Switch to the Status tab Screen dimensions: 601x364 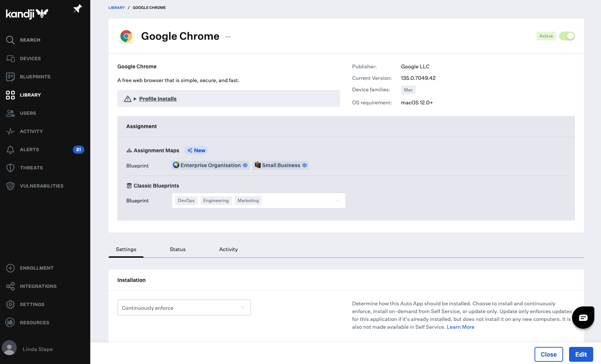click(178, 249)
